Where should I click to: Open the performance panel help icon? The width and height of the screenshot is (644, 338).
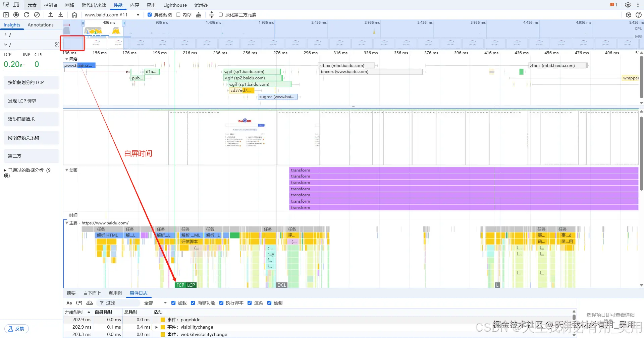click(639, 15)
